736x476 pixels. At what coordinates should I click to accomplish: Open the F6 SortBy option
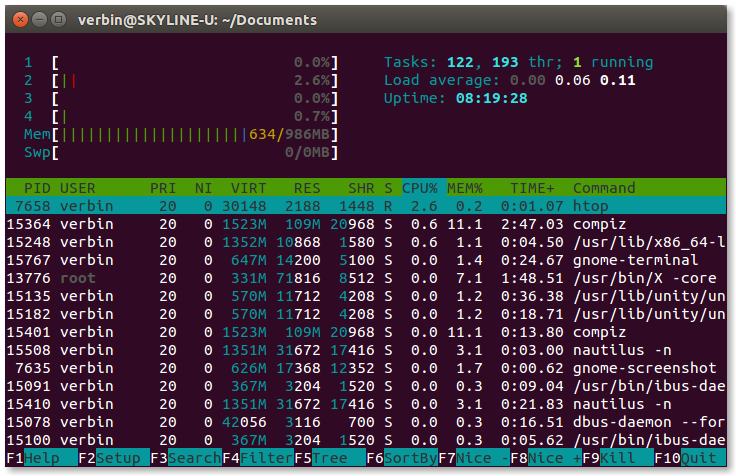click(402, 458)
